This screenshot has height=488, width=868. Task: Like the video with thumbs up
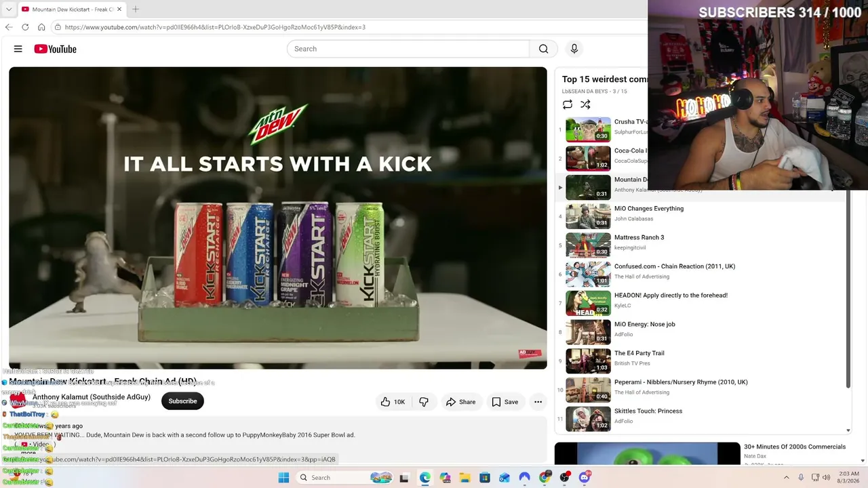393,402
